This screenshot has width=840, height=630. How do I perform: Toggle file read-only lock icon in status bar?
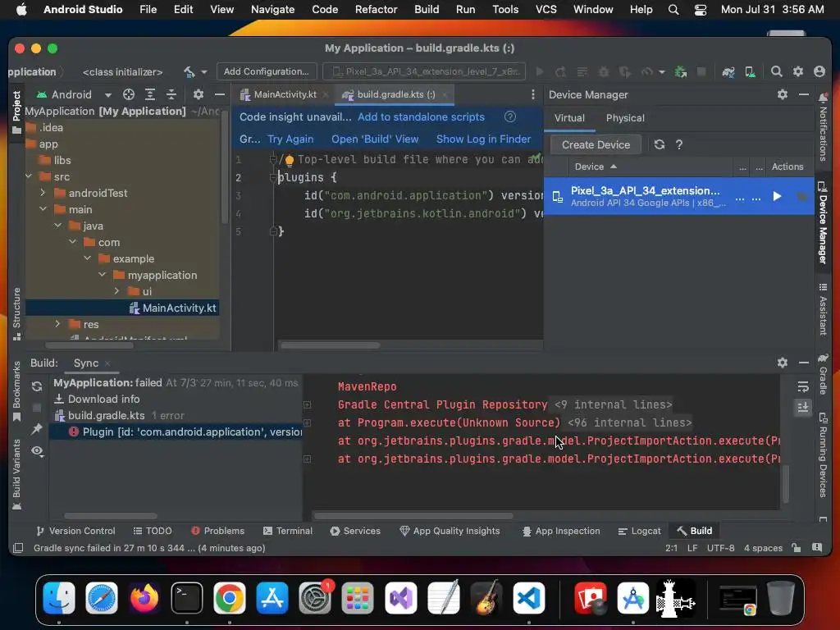797,547
